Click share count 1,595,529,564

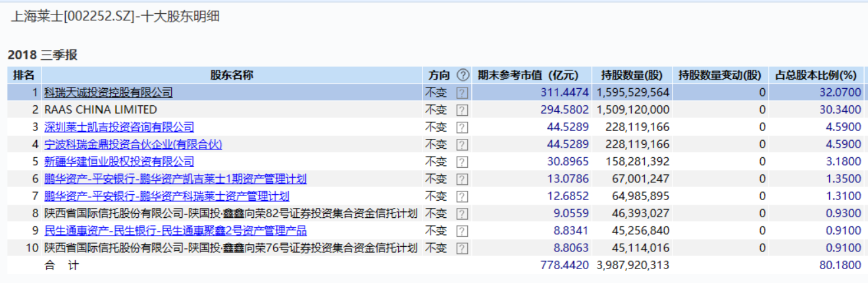pos(633,93)
